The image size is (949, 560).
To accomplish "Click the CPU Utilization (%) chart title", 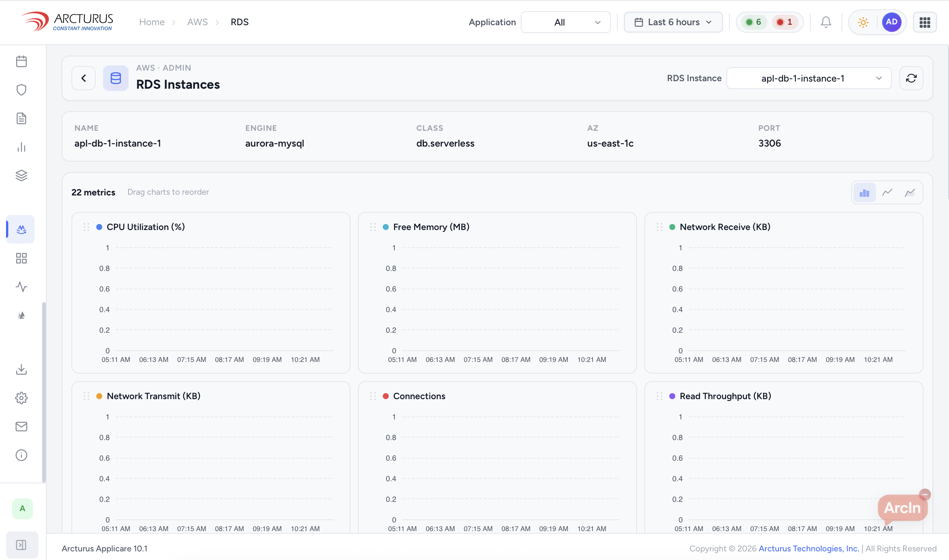I will [x=146, y=227].
